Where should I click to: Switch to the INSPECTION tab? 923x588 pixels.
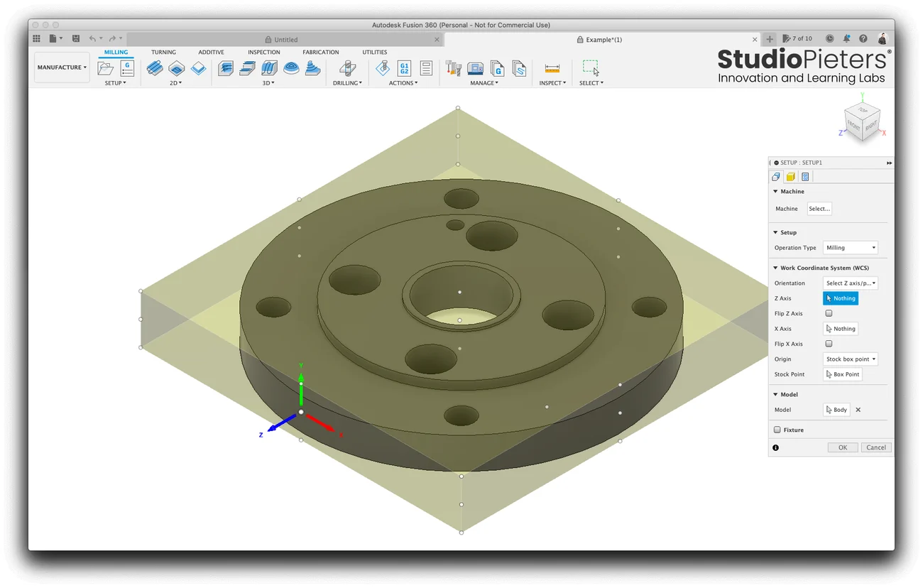[x=263, y=52]
